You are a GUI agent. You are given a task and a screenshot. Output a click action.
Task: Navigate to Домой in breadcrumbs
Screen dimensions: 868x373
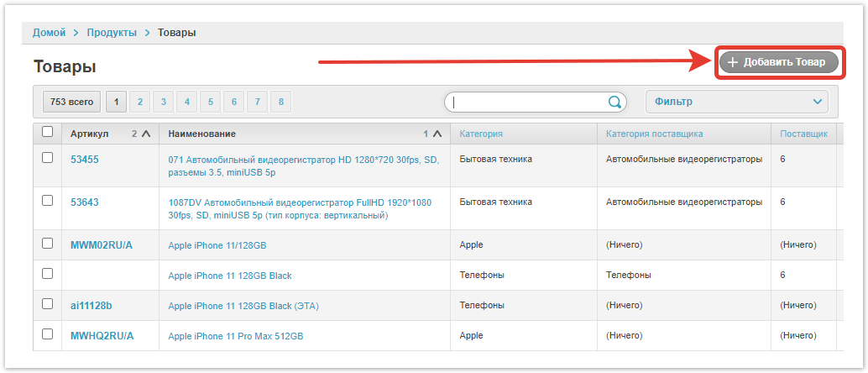click(x=50, y=33)
